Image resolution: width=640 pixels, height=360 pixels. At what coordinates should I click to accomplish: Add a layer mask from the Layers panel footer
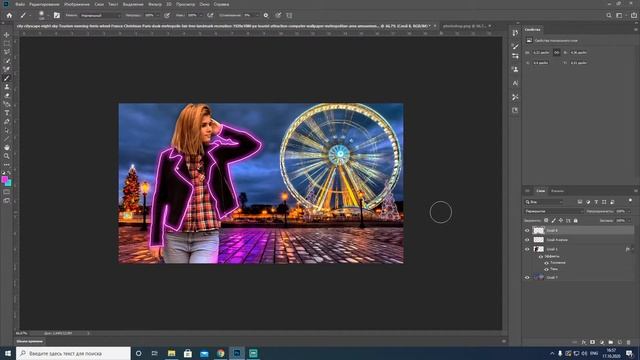593,342
